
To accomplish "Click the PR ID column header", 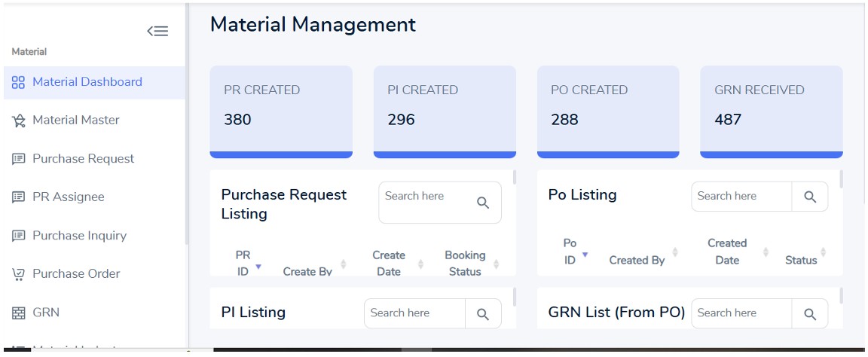I will point(243,264).
